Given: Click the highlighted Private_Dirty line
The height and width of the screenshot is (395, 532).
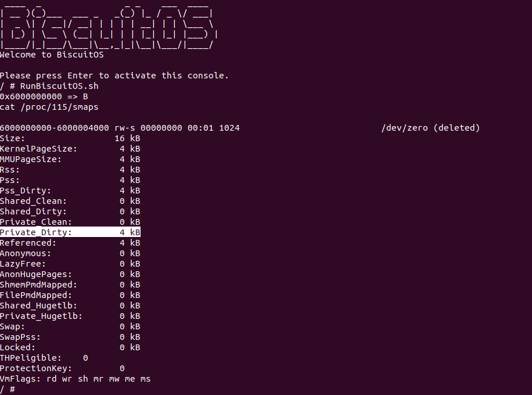Looking at the screenshot, I should coord(70,232).
